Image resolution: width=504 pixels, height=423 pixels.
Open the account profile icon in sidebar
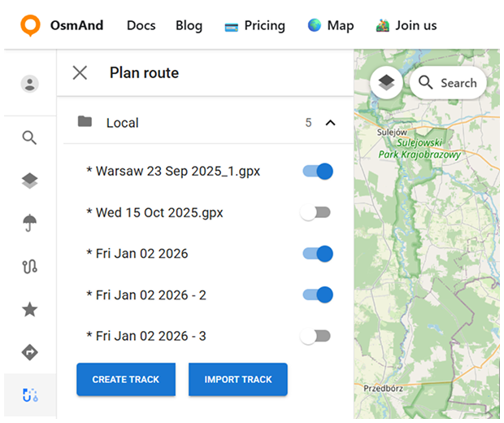pos(30,84)
